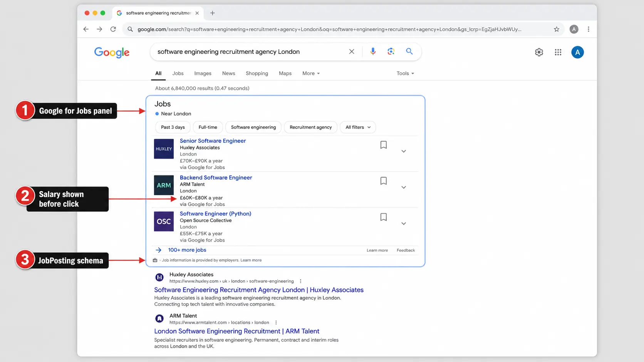Reload the page with refresh icon
644x362 pixels.
coord(113,29)
